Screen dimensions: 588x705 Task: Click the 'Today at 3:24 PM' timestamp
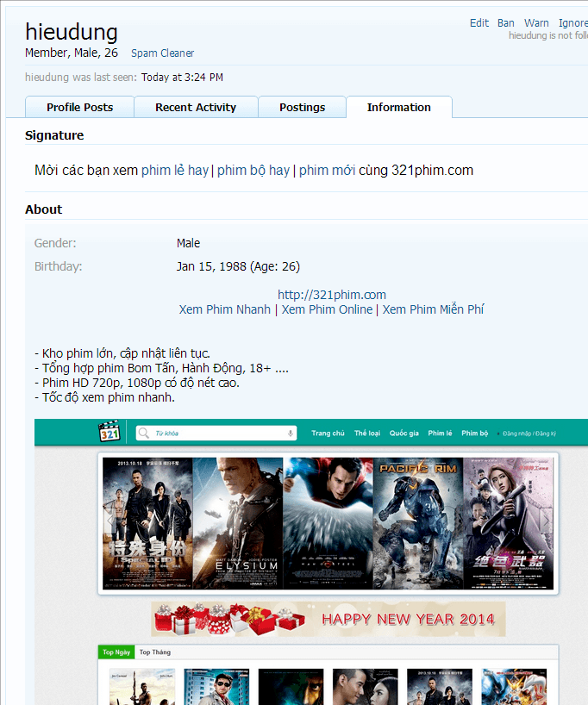(x=182, y=78)
